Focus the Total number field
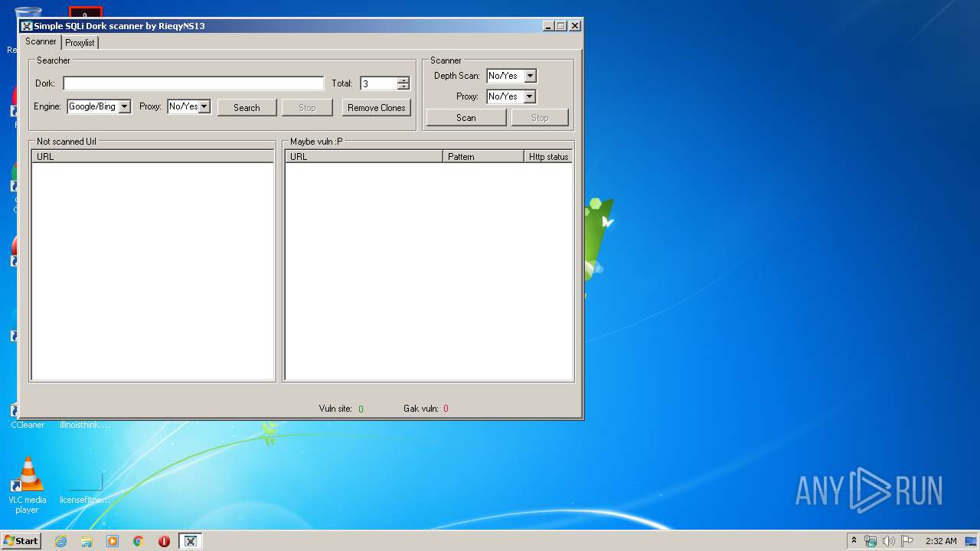Screen dimensions: 980x551 coord(378,83)
